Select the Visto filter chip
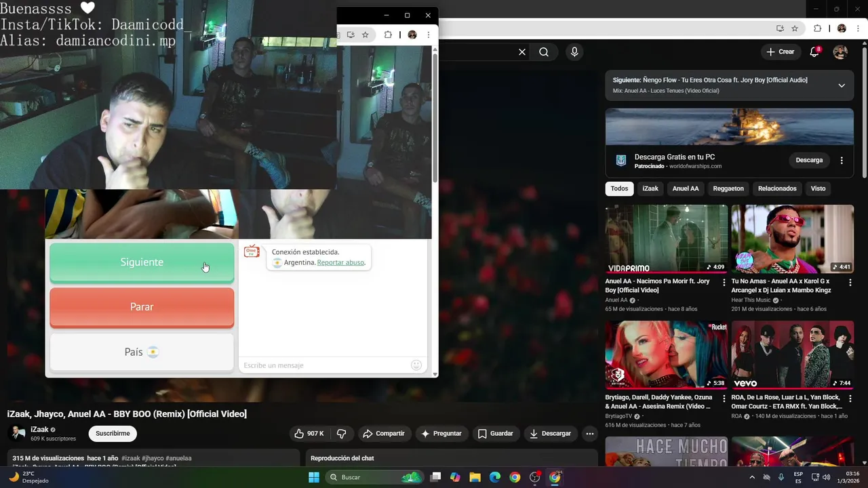Screen dimensions: 868x488 coord(818,188)
